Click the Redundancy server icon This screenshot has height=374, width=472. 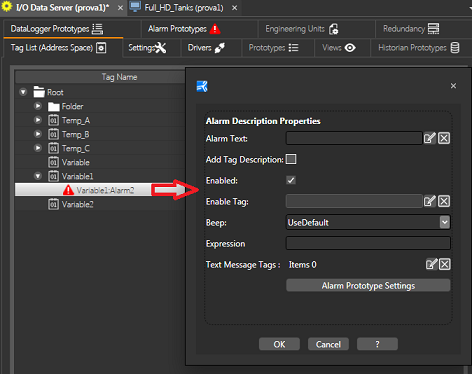point(433,29)
